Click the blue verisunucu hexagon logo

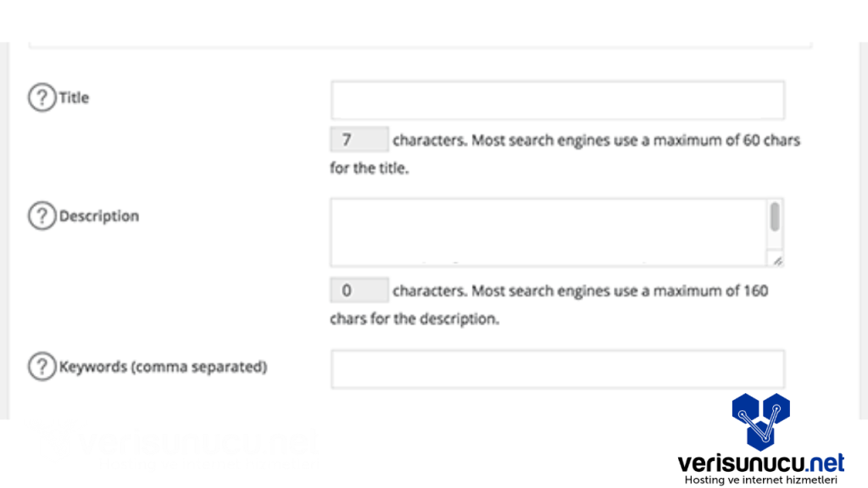pos(760,421)
